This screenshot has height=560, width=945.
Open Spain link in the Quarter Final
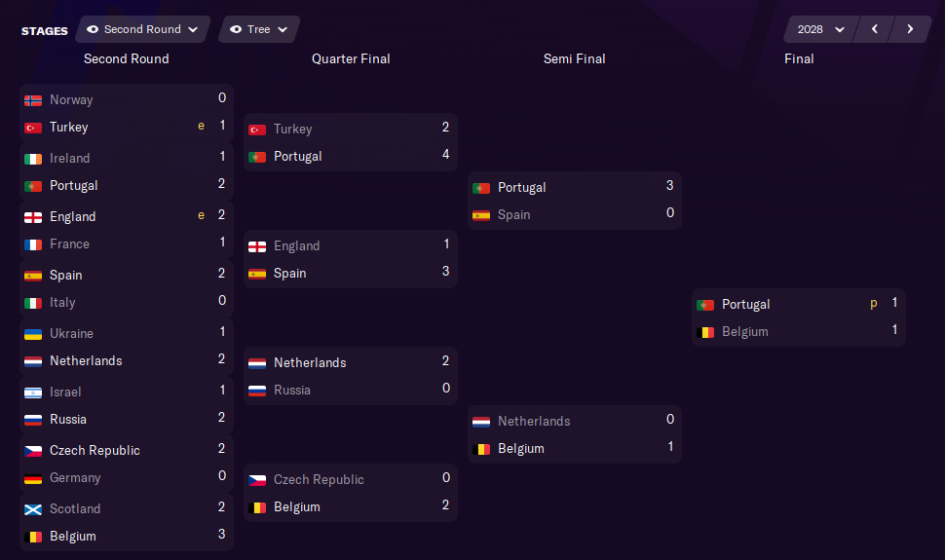tap(289, 274)
